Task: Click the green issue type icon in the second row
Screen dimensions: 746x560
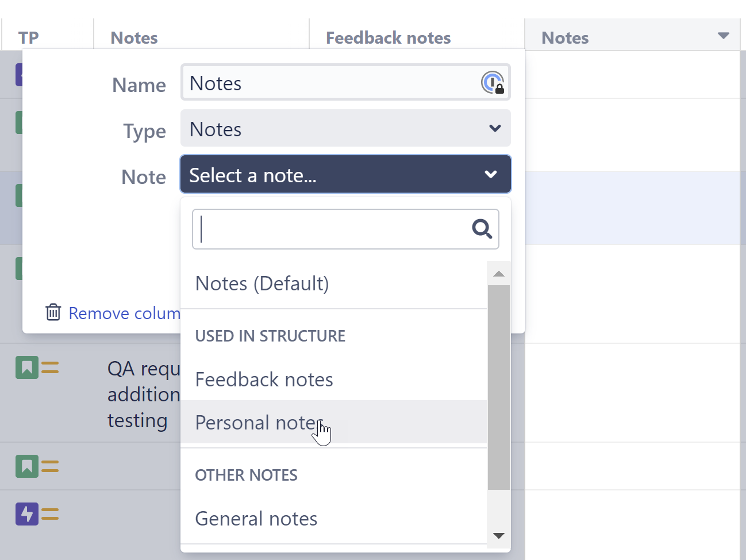Action: [19, 121]
